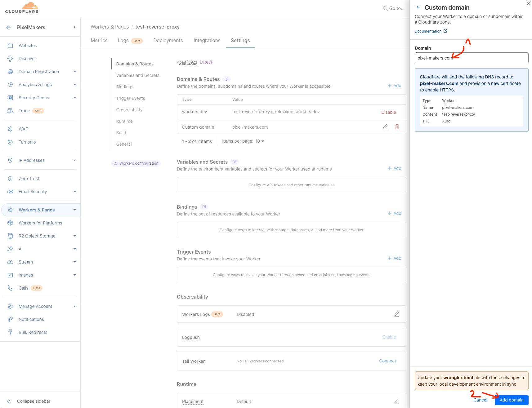Viewport: 532px width, 408px height.
Task: Click Connect for Tail Worker
Action: (x=387, y=361)
